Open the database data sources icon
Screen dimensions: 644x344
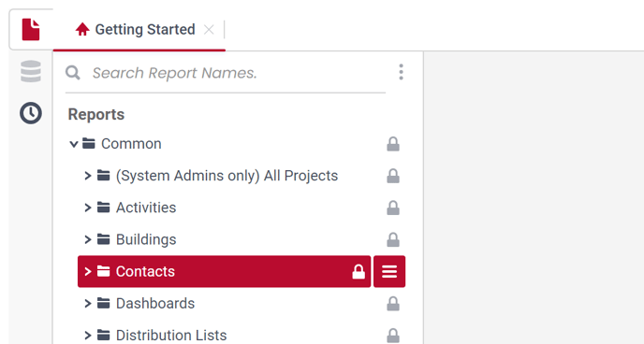31,71
